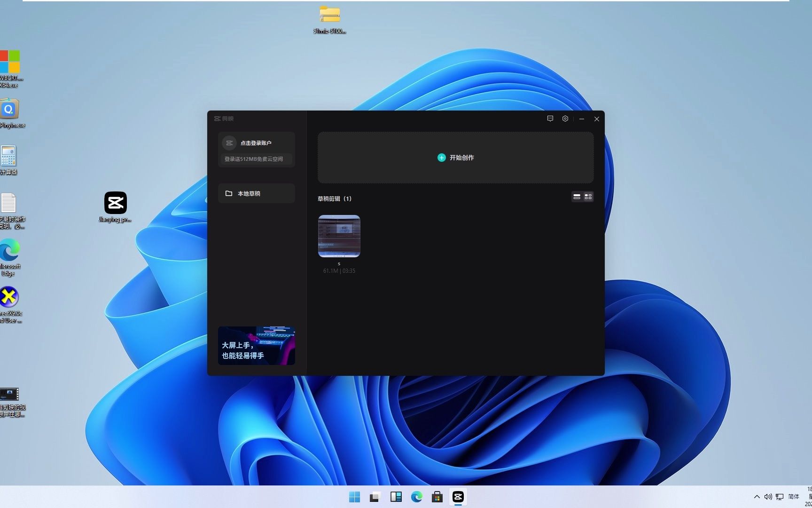Switch drafts to list view
Screen dimensions: 812x508
pos(577,197)
